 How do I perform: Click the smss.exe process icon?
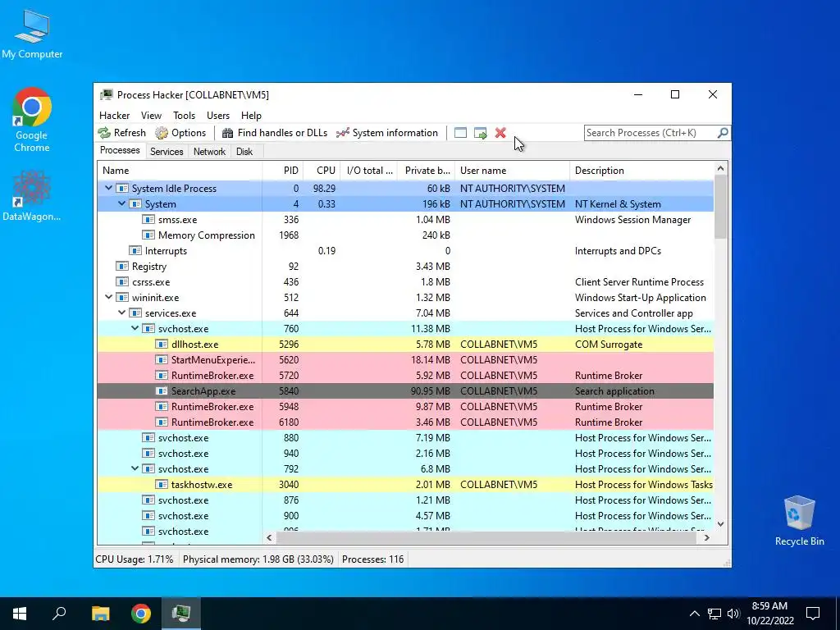(148, 220)
